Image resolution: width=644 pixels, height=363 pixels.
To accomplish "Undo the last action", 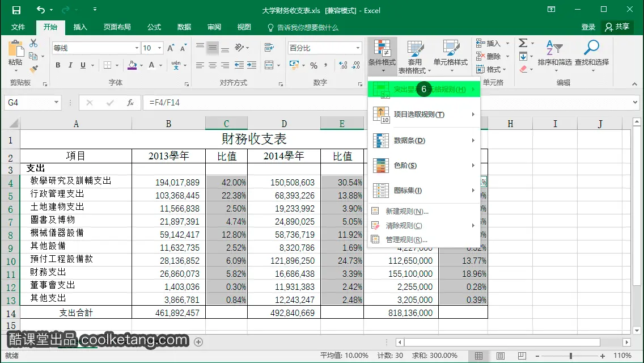I will tap(41, 10).
